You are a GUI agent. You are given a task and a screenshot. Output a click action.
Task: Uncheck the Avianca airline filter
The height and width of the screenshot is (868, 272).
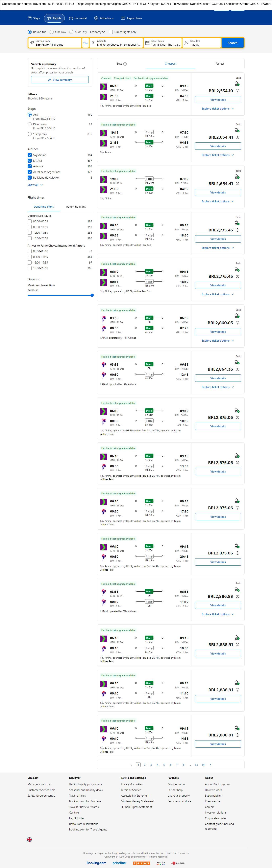(30, 166)
